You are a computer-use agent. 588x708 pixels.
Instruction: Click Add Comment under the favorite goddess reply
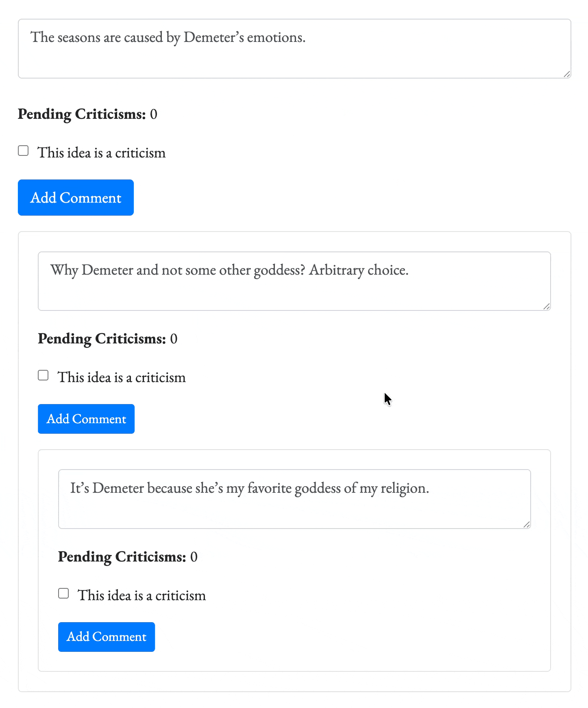106,636
